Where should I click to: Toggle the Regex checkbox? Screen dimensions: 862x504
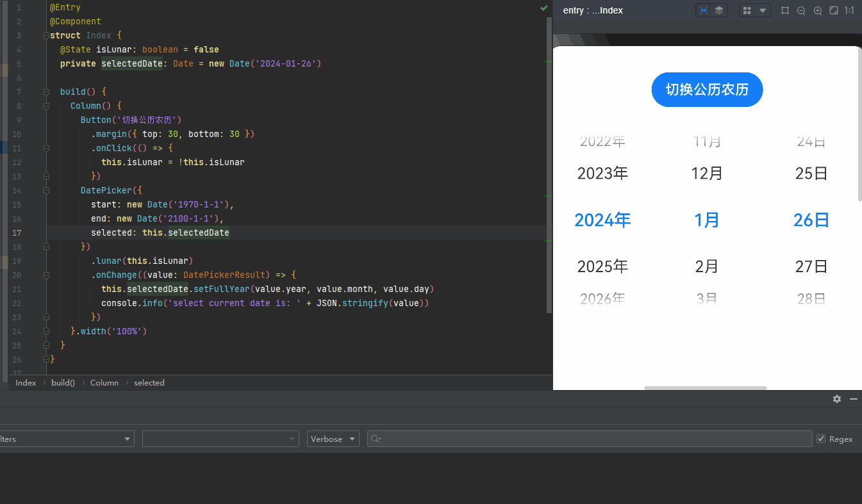pos(821,439)
